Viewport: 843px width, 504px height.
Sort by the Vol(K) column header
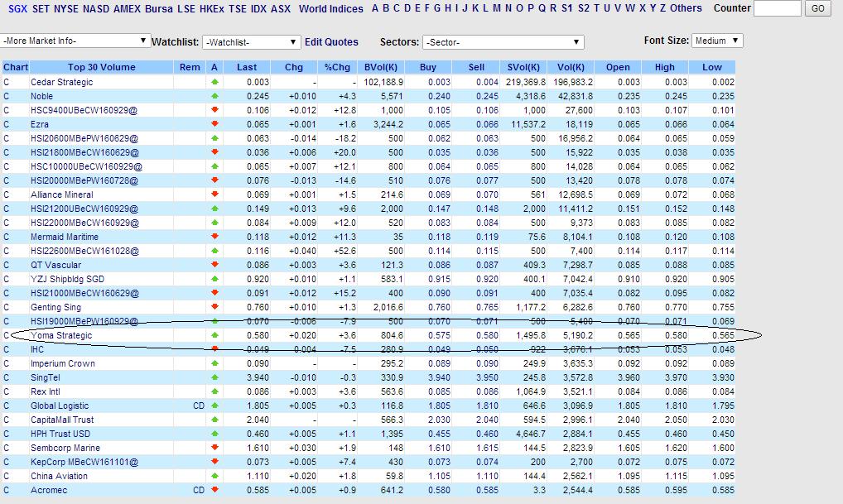571,67
